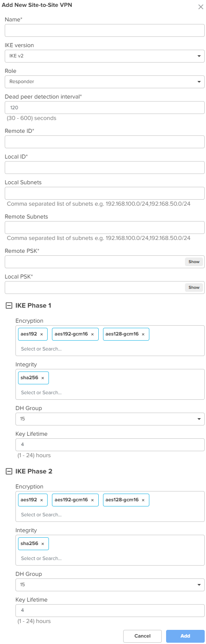Image resolution: width=206 pixels, height=644 pixels.
Task: Show the Local PSK value
Action: (194, 288)
